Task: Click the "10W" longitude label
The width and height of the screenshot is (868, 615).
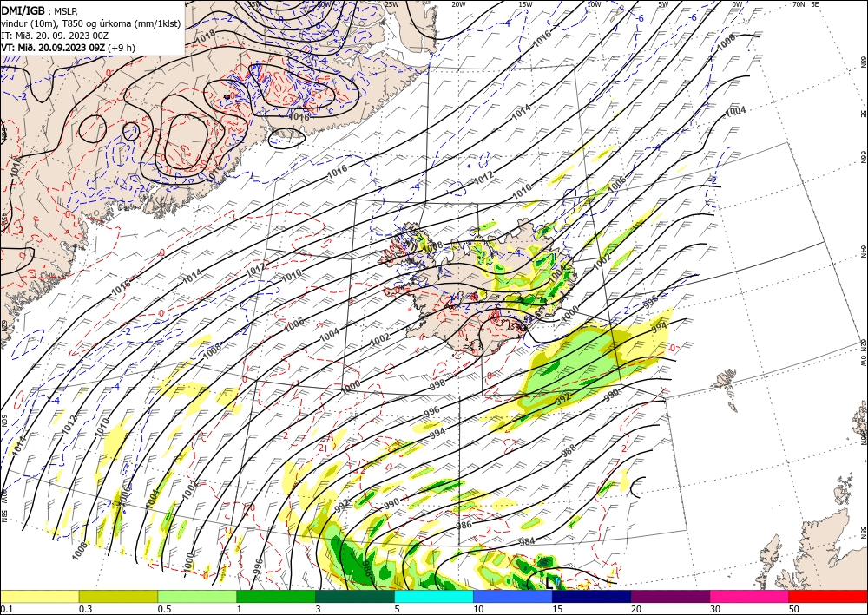Action: [x=594, y=4]
